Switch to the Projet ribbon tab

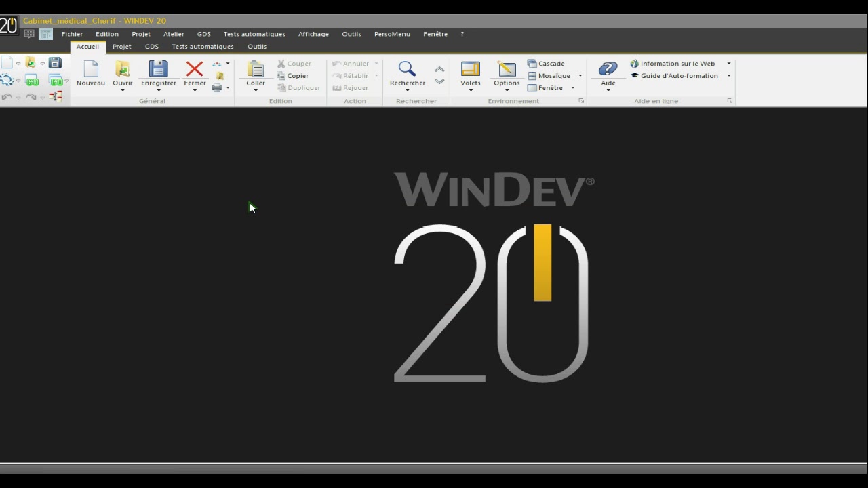[x=122, y=47]
